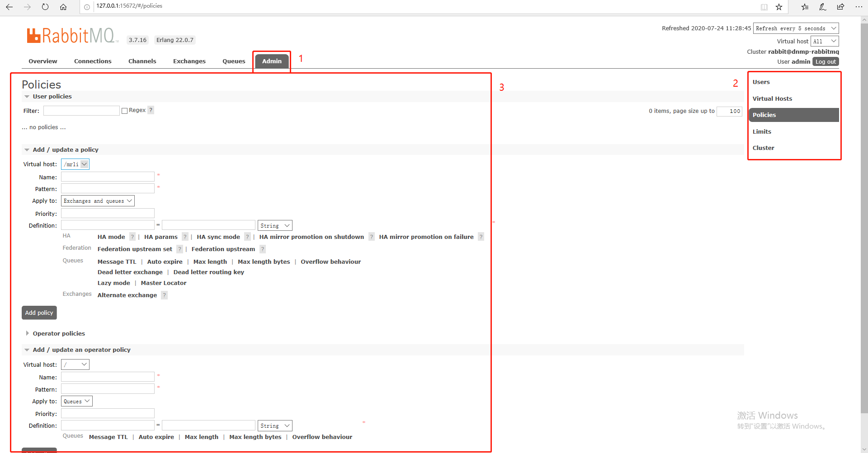Open policy Virtual host /mrli dropdown
The width and height of the screenshot is (868, 453).
[x=75, y=164]
